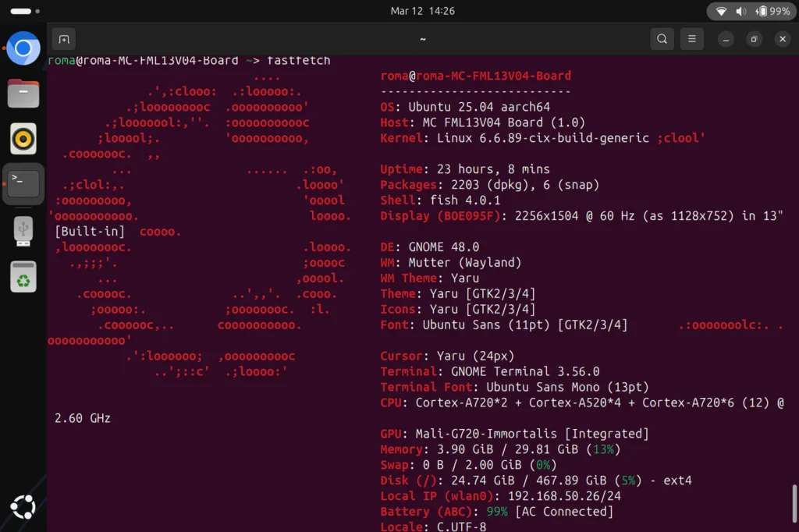Click the roma@roma-MC-FML13V04-Board header line

coord(475,76)
